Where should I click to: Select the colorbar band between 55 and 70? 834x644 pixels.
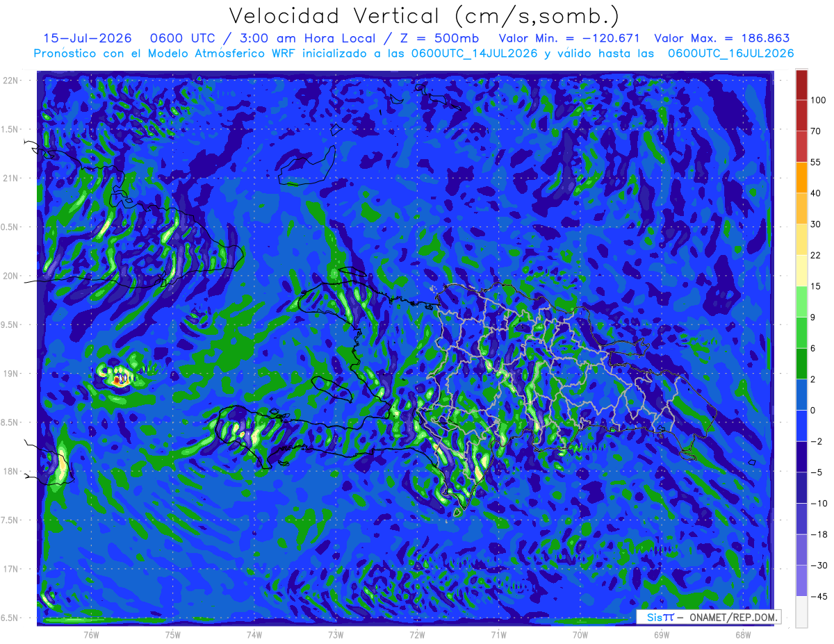(x=801, y=146)
